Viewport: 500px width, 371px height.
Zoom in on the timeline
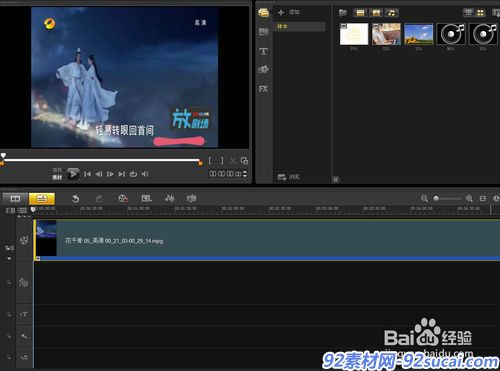click(469, 199)
